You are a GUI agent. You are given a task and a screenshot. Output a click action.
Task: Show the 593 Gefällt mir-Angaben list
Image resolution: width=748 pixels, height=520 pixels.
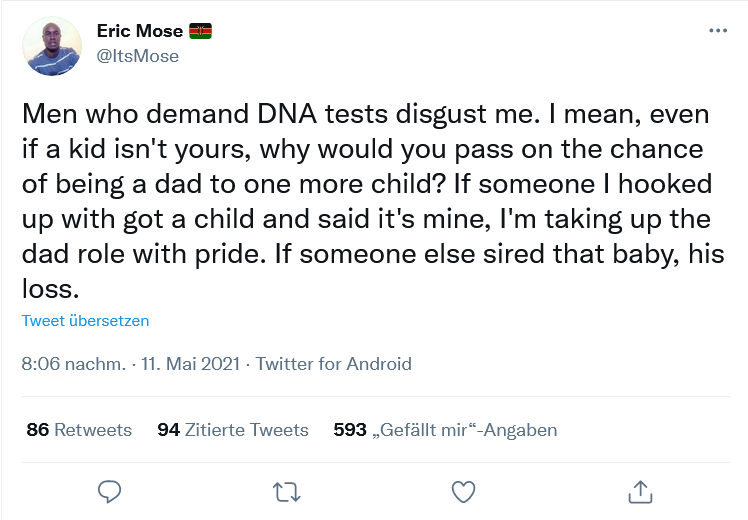445,430
